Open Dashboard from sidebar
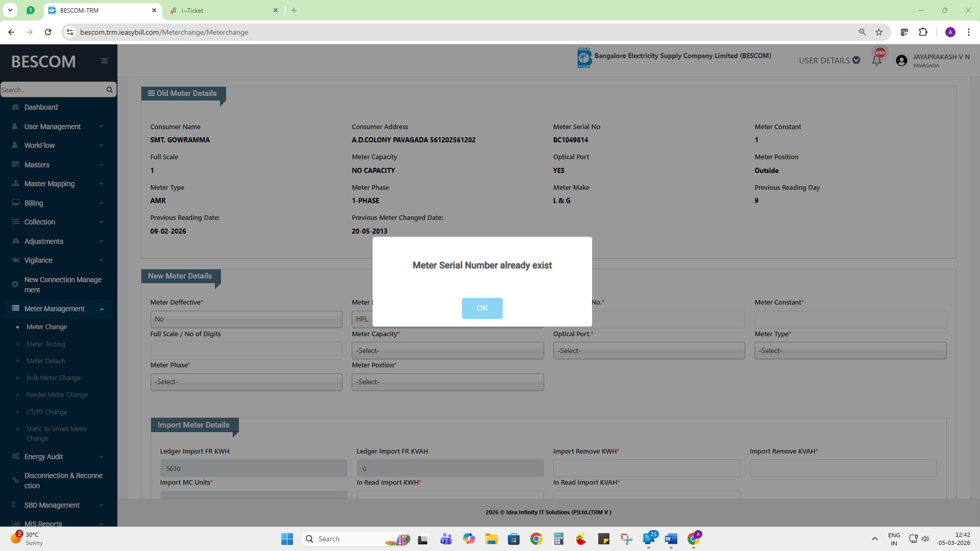This screenshot has width=980, height=551. 41,107
